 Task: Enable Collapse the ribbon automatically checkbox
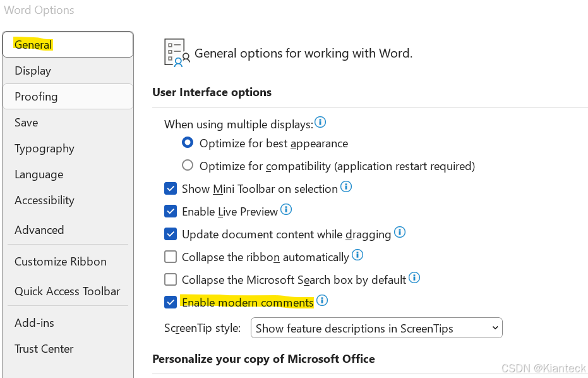click(x=171, y=257)
